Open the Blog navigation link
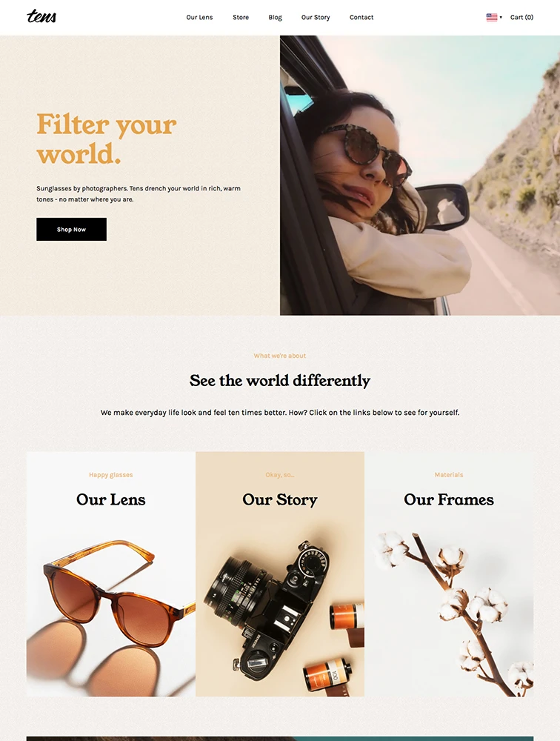This screenshot has height=741, width=560. 275,17
